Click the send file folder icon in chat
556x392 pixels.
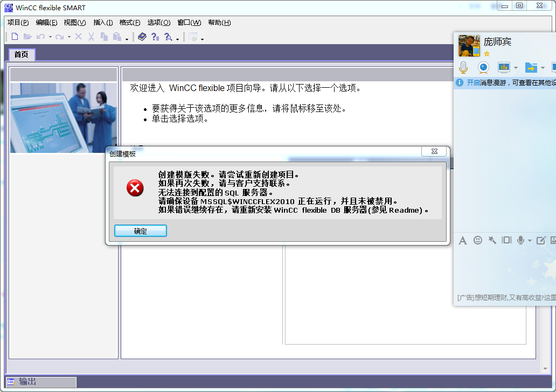[531, 67]
